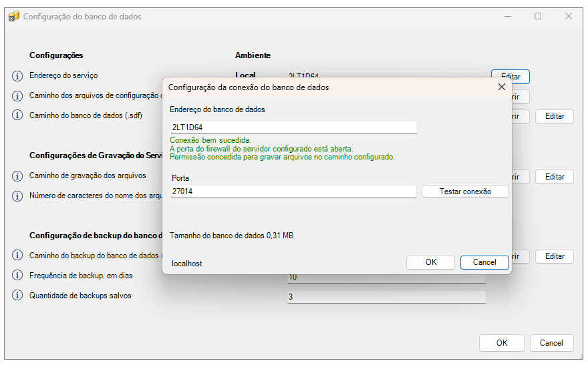Viewport: 588px width, 365px height.
Task: Click the Quantidade de backups salvos field
Action: click(x=386, y=297)
